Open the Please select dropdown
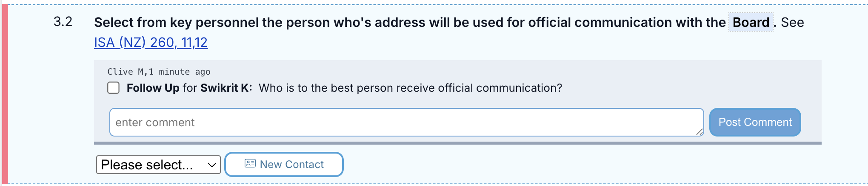This screenshot has width=868, height=186. click(158, 165)
